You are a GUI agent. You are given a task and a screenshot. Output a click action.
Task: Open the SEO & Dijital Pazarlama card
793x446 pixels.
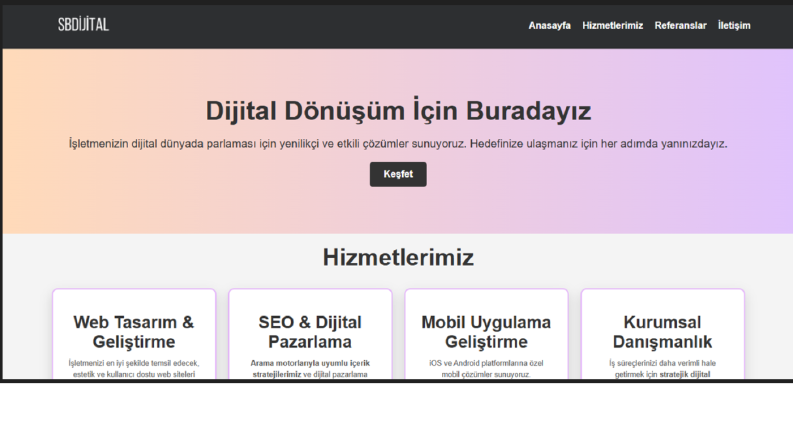coord(310,334)
